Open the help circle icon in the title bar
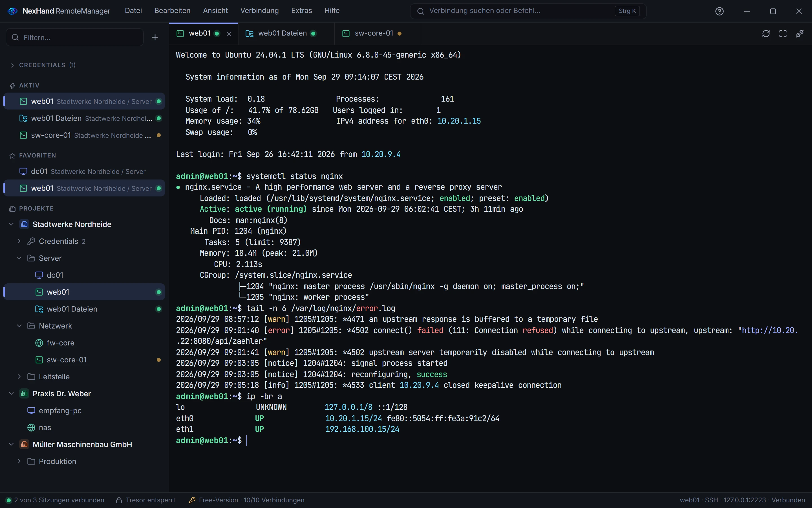The width and height of the screenshot is (812, 508). point(720,11)
